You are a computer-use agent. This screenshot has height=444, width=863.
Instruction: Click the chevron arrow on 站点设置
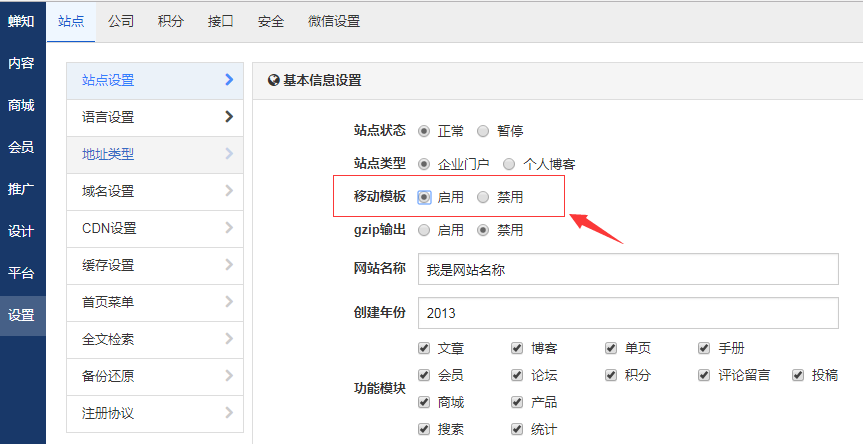pyautogui.click(x=230, y=80)
